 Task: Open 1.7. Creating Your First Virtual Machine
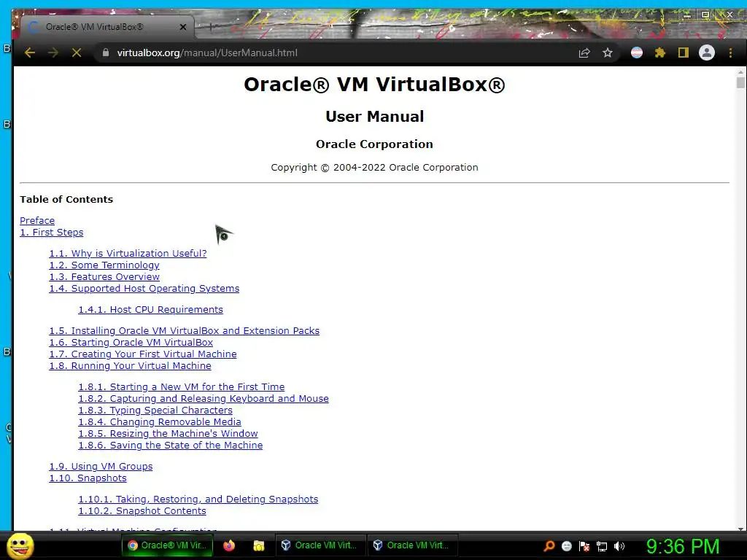143,354
